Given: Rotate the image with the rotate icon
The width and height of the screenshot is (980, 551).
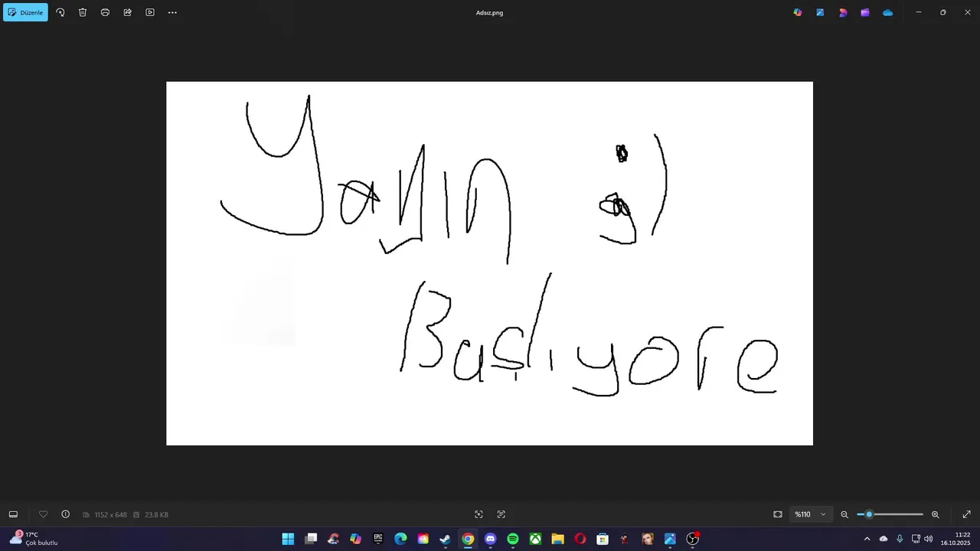Looking at the screenshot, I should 60,12.
